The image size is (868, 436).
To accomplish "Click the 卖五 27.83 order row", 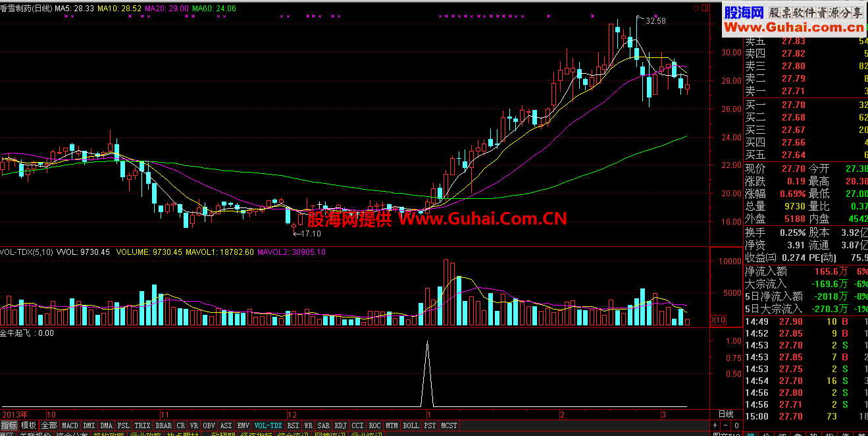I will (805, 41).
